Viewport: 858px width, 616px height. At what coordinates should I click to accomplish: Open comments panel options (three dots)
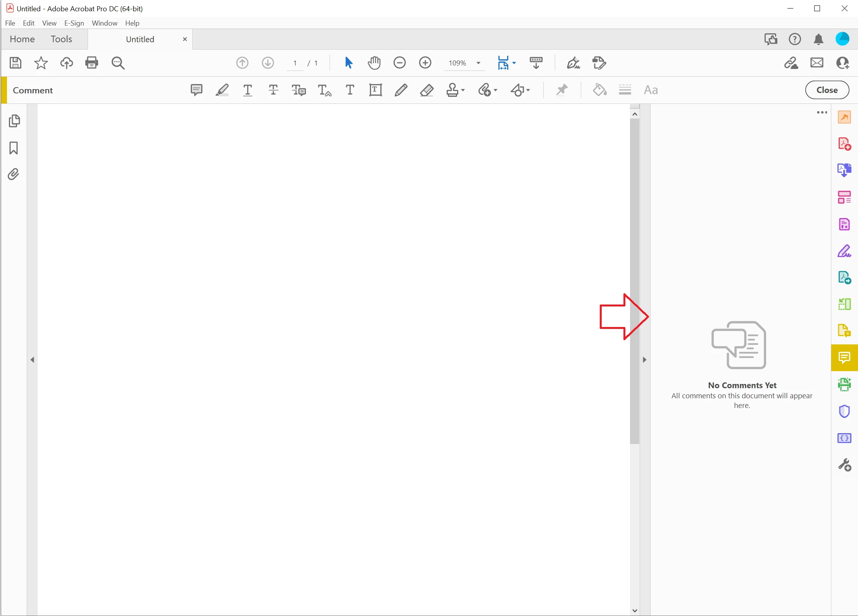click(822, 112)
